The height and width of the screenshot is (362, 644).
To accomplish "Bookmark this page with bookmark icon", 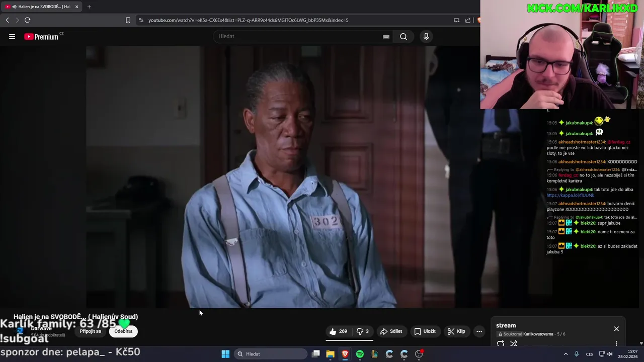I will [128, 20].
